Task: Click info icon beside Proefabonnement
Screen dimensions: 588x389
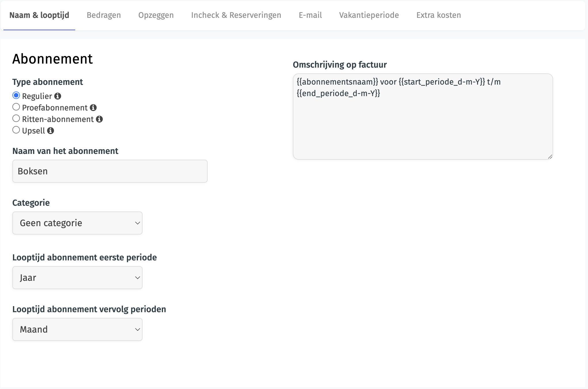Action: [x=93, y=108]
